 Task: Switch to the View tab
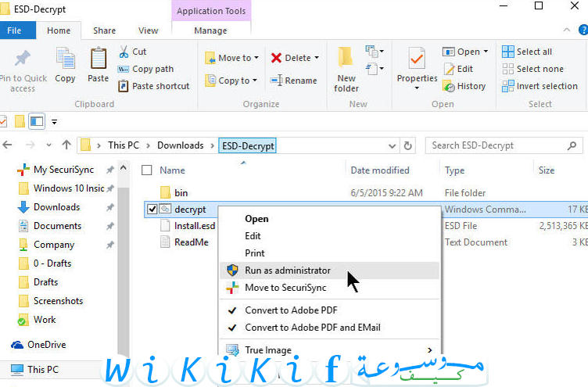click(148, 30)
